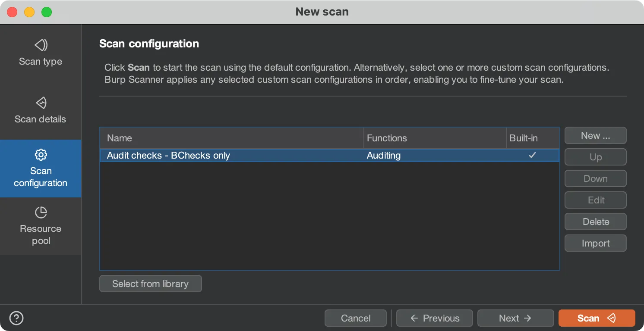Screen dimensions: 644x331
Task: Create a new scan configuration with New
Action: pos(595,135)
